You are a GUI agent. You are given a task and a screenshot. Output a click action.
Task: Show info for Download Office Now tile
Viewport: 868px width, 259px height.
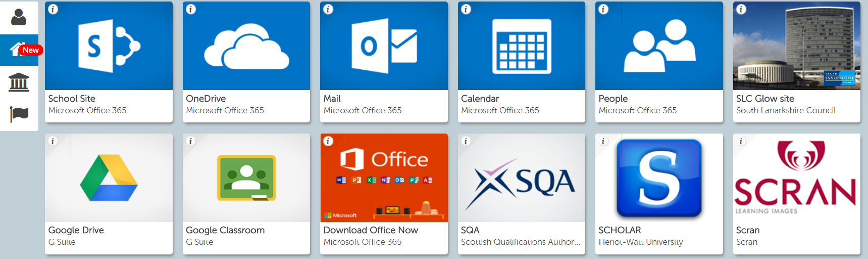click(x=328, y=141)
